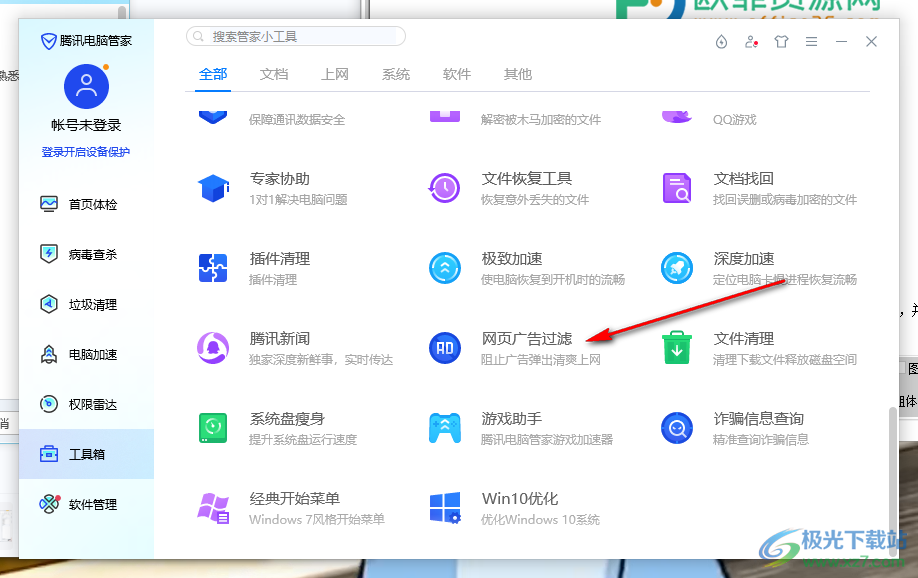Switch to the 上网 tab
Screen dimensions: 918x578
click(335, 74)
